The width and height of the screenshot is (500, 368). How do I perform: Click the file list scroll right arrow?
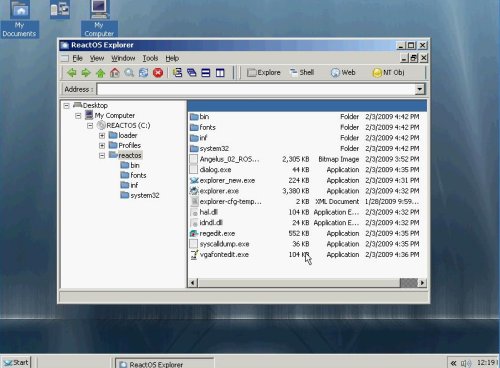coord(422,283)
